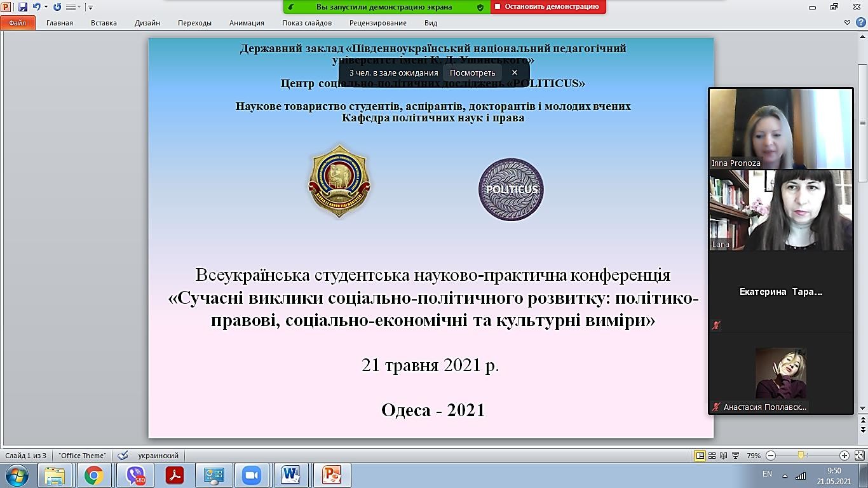Click the spell check icon in status bar
The image size is (868, 488).
(x=123, y=456)
